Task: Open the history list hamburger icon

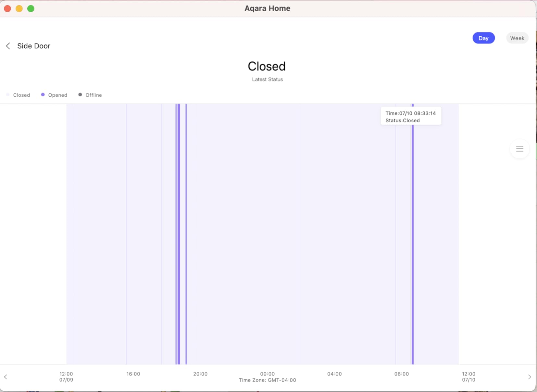Action: (x=519, y=149)
